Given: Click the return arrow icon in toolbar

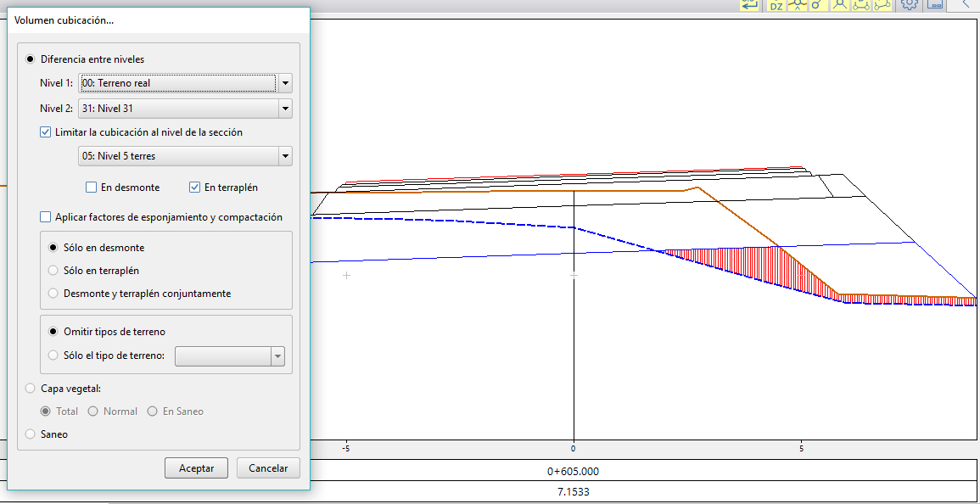Looking at the screenshot, I should pyautogui.click(x=749, y=5).
